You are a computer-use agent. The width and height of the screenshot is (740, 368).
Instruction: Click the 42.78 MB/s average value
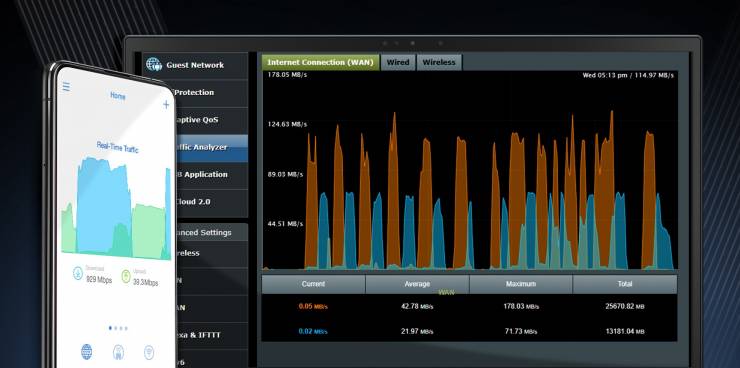click(x=417, y=307)
